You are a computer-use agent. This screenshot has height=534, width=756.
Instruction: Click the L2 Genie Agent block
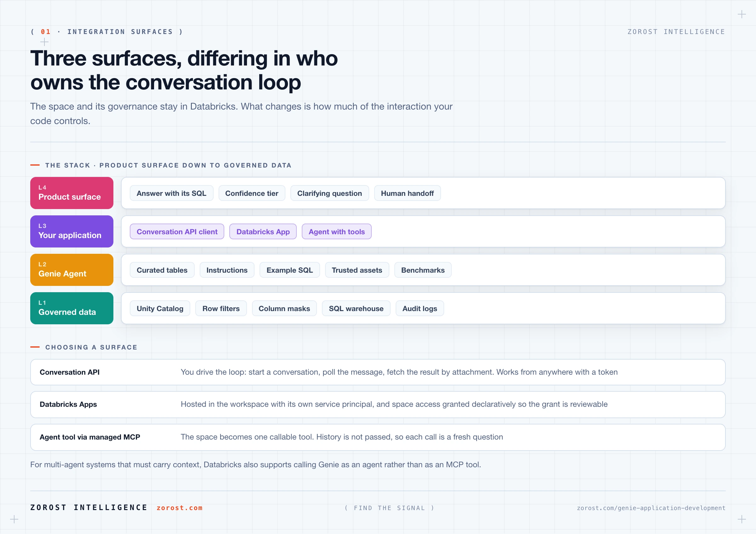pos(72,270)
